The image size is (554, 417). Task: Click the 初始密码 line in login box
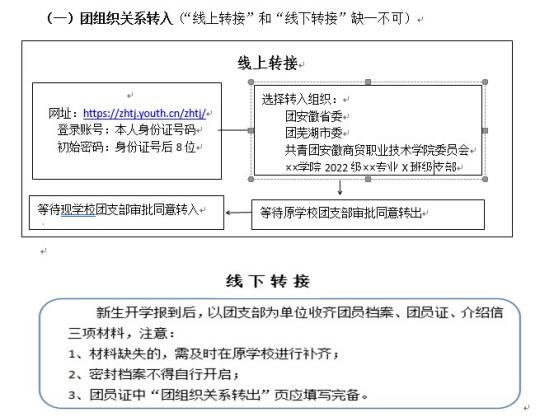[x=126, y=147]
